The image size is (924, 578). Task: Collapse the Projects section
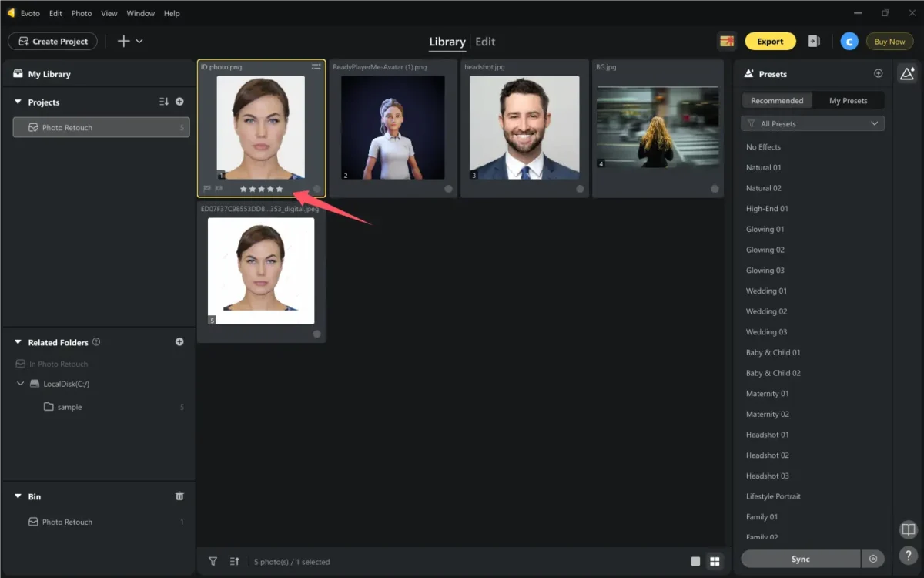pyautogui.click(x=18, y=102)
